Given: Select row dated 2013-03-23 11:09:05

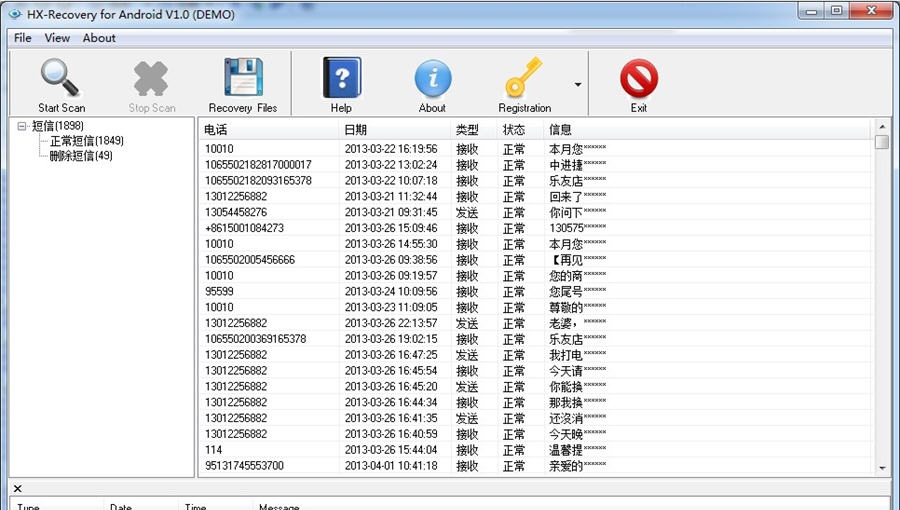Looking at the screenshot, I should pyautogui.click(x=535, y=307).
